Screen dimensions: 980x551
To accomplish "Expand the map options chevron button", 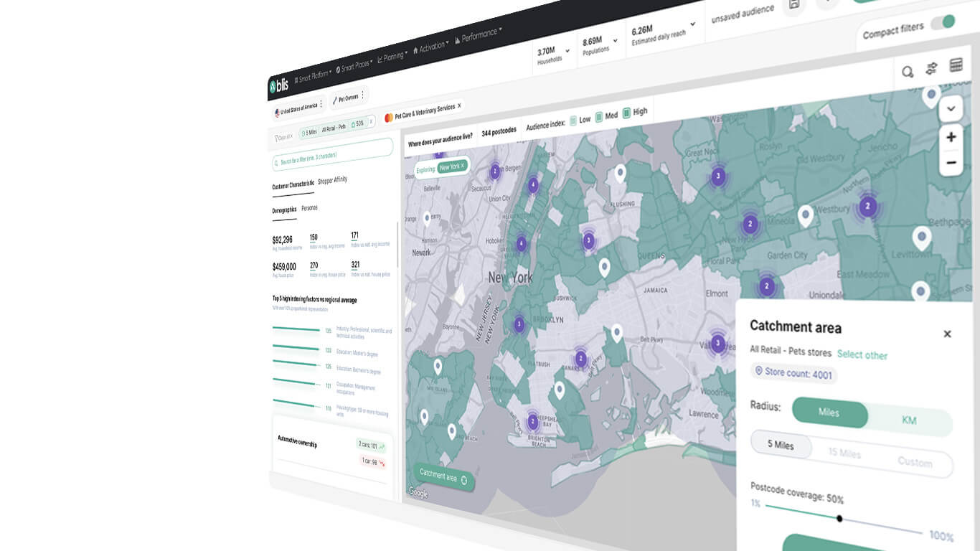I will [951, 109].
